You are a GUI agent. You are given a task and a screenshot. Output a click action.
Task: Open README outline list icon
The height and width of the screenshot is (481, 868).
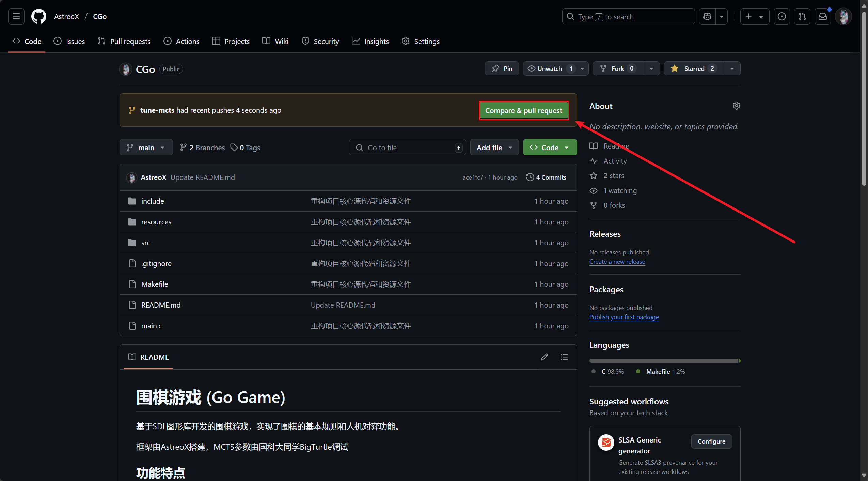click(564, 357)
